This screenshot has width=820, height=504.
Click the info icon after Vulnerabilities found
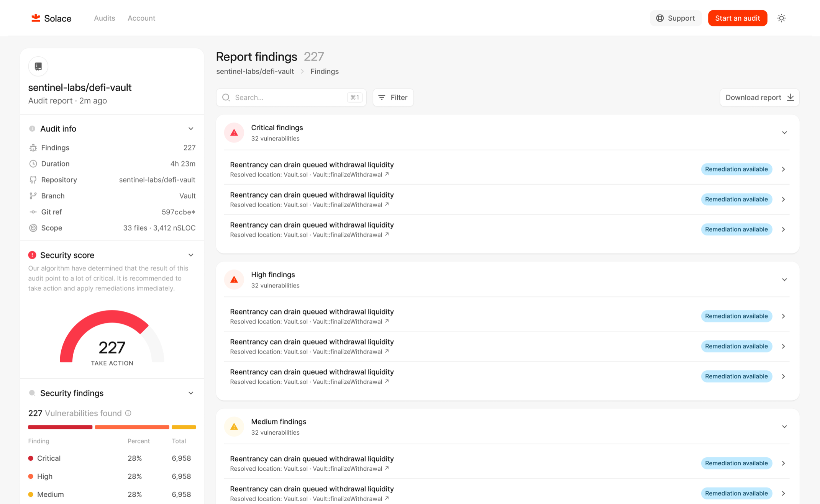pyautogui.click(x=128, y=413)
